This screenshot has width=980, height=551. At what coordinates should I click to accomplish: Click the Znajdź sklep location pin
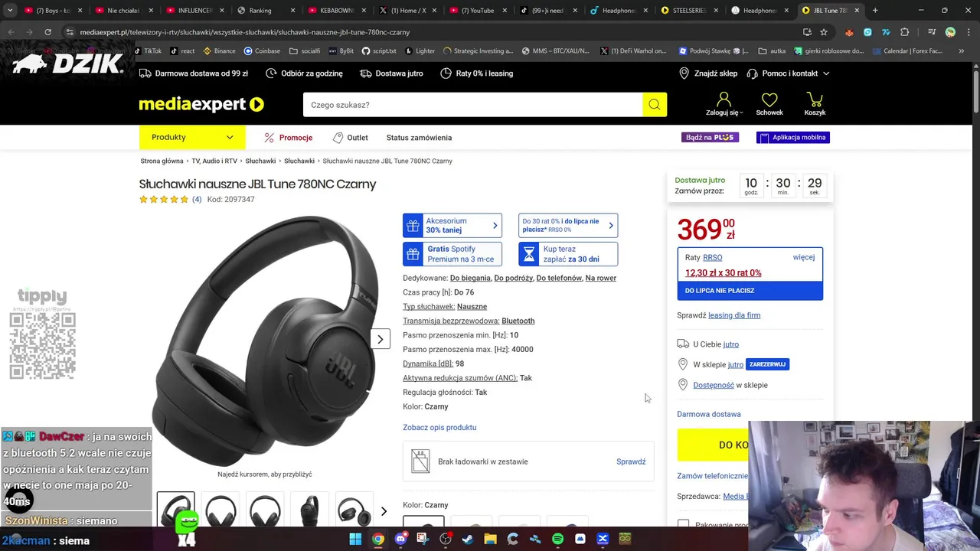(x=684, y=73)
